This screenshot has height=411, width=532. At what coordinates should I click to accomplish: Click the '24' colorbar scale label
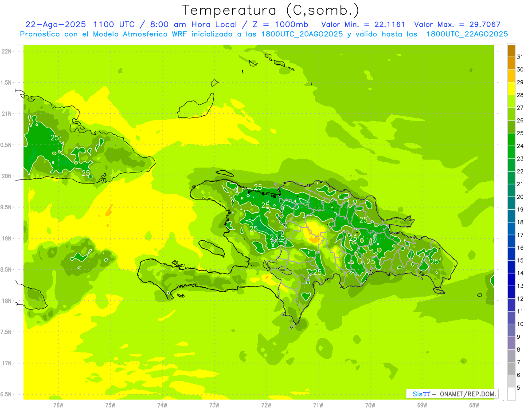(520, 146)
